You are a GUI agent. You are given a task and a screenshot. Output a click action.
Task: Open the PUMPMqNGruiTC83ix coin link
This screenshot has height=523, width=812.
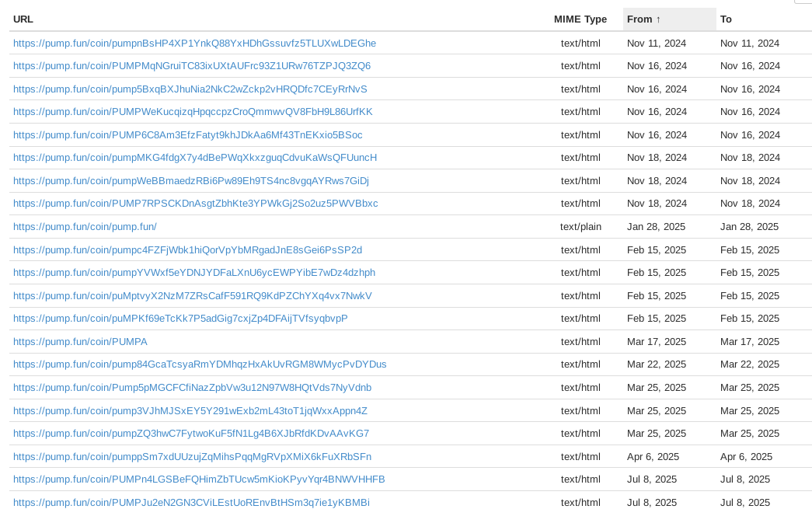[x=192, y=66]
